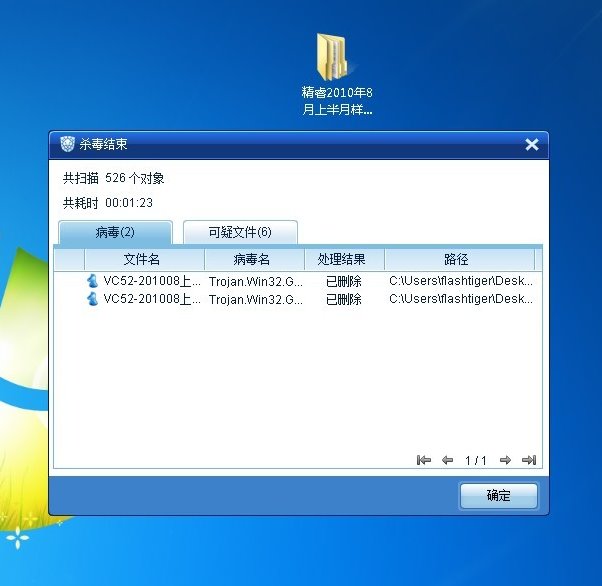Sort by the 病毒名 column header
This screenshot has height=586, width=602.
[255, 259]
